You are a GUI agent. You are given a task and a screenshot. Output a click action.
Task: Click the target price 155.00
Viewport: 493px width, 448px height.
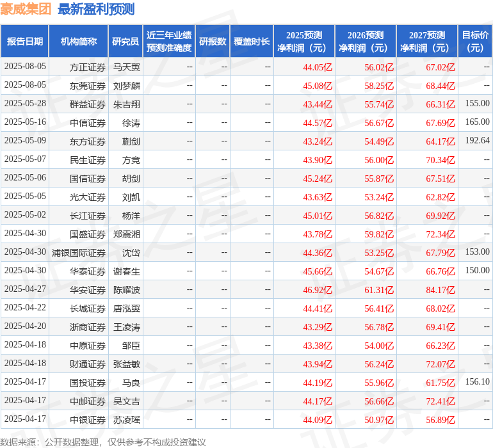point(477,103)
